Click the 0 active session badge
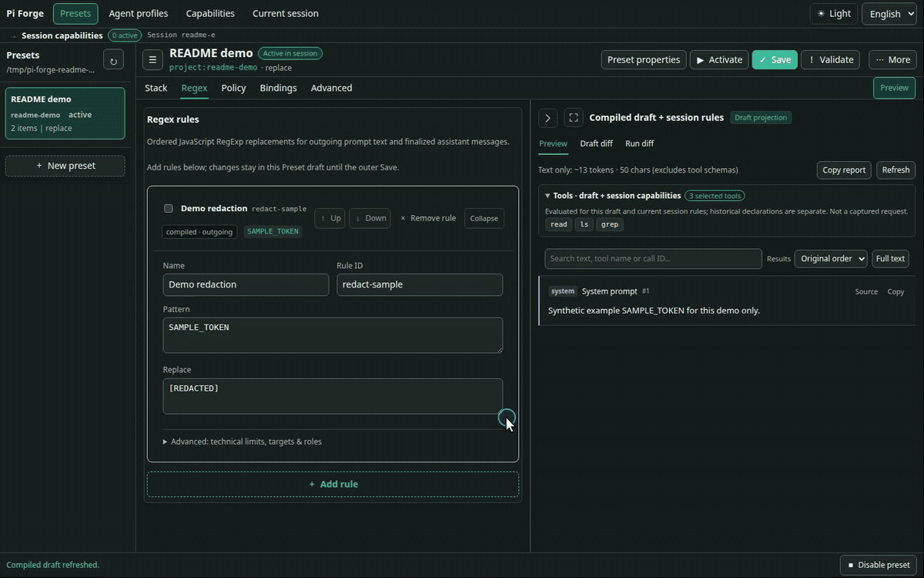Viewport: 924px width, 578px height. [x=124, y=35]
